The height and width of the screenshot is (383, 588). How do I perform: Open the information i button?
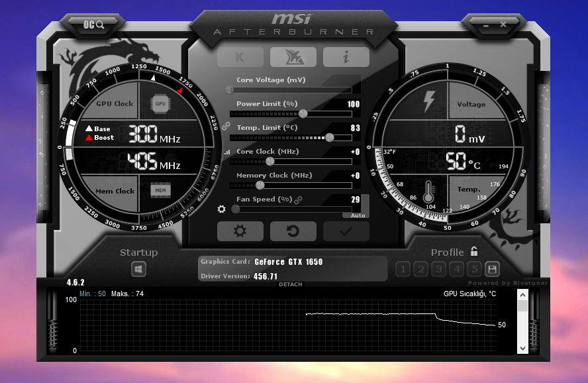tap(346, 57)
